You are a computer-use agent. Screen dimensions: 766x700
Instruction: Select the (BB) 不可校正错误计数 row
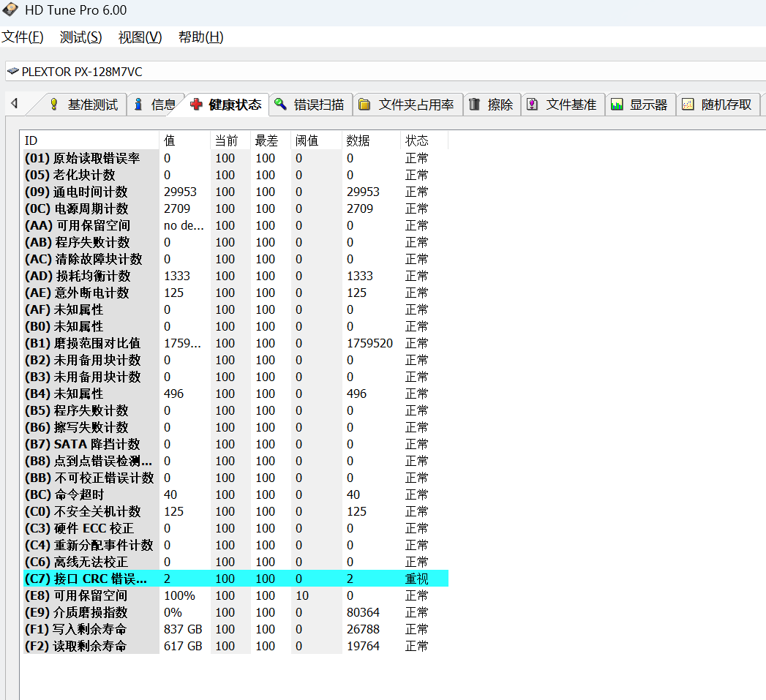point(236,478)
